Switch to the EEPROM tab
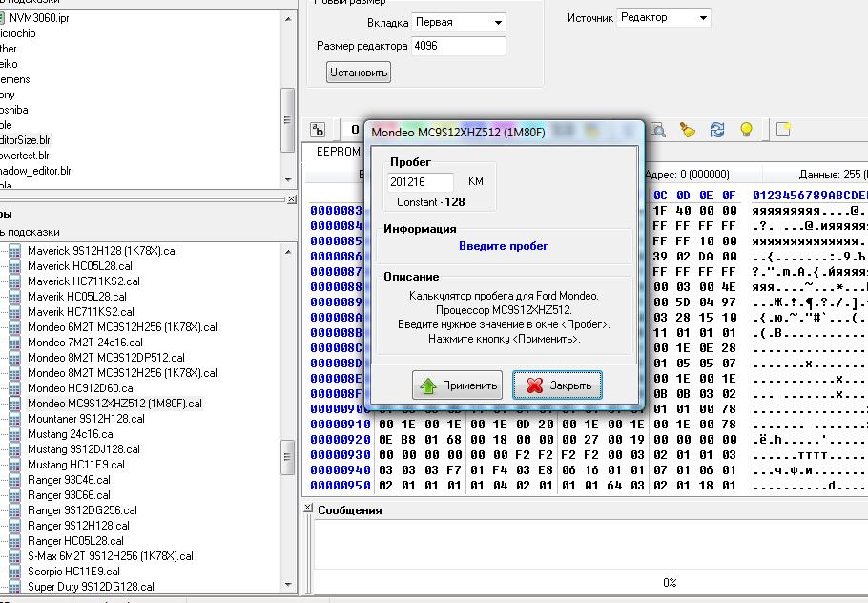 pyautogui.click(x=338, y=152)
